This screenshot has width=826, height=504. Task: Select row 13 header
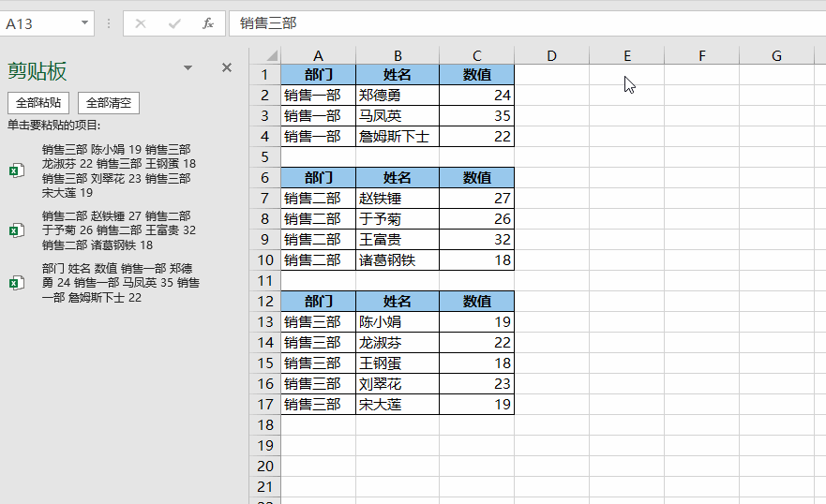[265, 321]
